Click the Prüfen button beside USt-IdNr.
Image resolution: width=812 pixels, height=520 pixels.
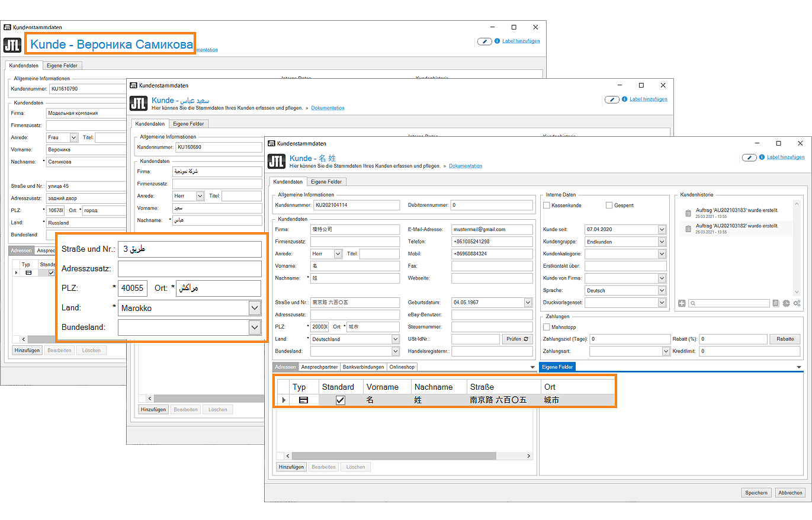pos(518,339)
